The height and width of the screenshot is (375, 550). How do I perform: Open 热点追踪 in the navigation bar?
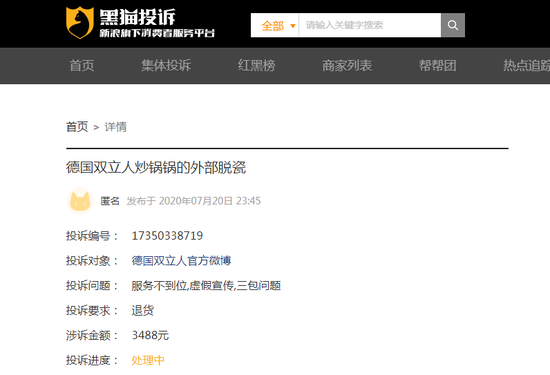pos(526,66)
